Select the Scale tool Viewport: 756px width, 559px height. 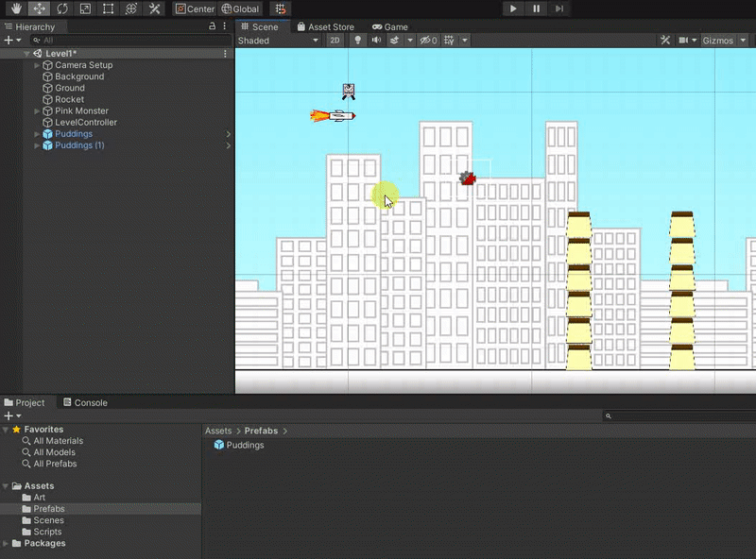pyautogui.click(x=85, y=8)
